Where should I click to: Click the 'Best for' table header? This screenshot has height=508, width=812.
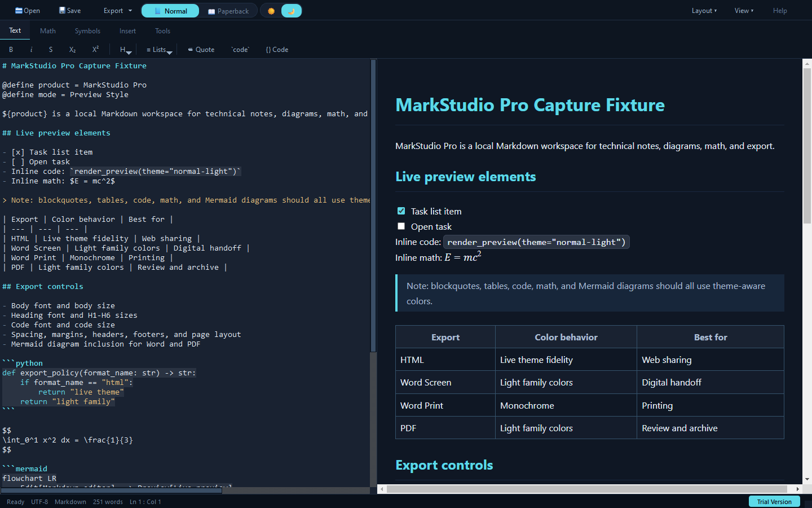[x=710, y=337]
